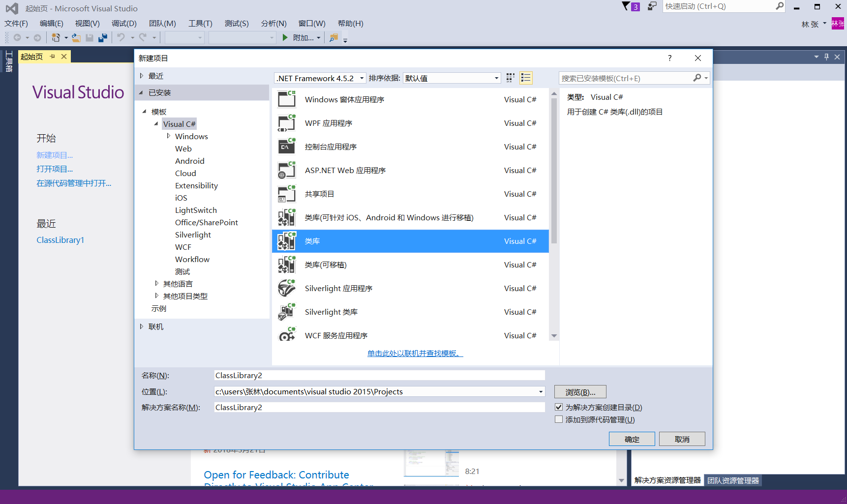Click the 浏览(B)... button
The image size is (847, 504).
coord(580,392)
